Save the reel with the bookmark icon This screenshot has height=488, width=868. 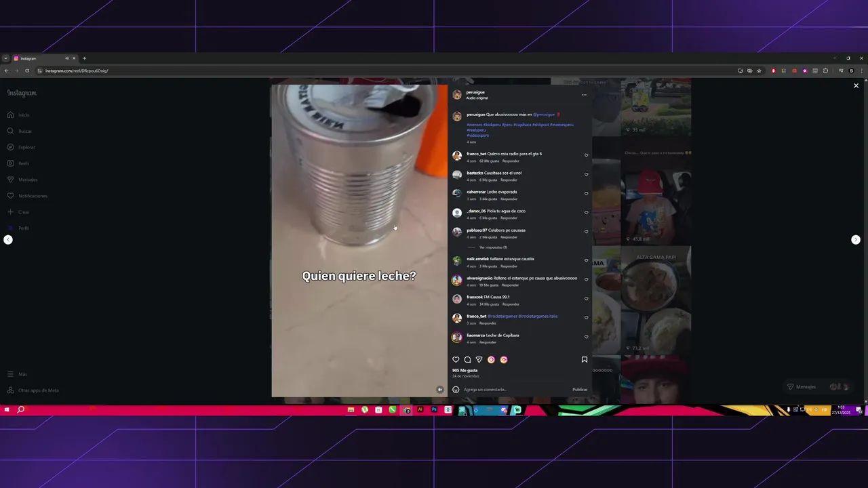coord(585,360)
